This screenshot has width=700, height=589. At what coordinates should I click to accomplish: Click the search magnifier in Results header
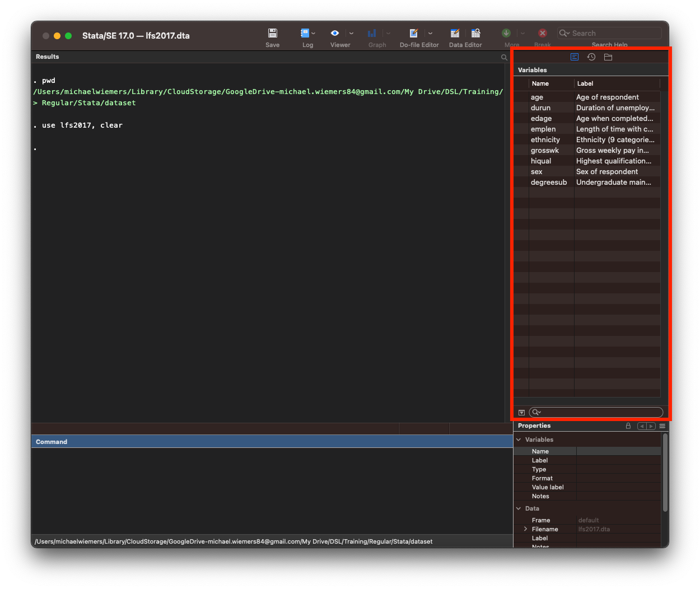point(504,57)
